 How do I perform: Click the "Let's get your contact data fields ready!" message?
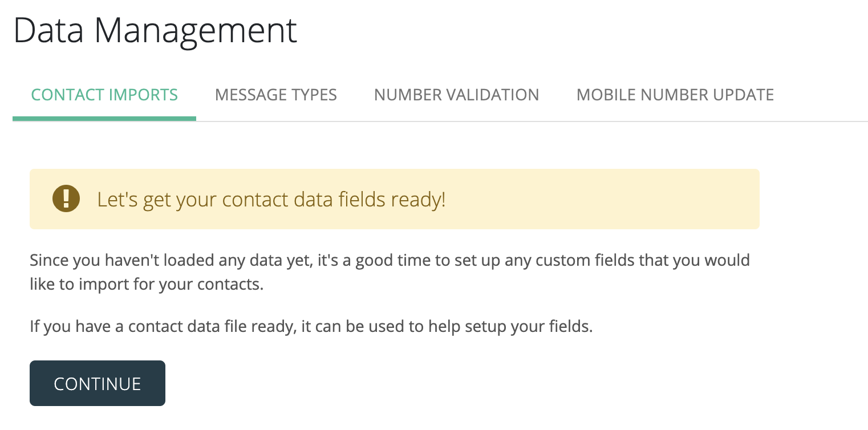pos(271,200)
